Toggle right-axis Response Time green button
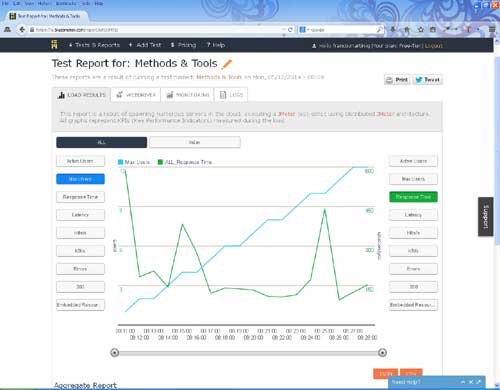This screenshot has height=390, width=500. (x=413, y=197)
